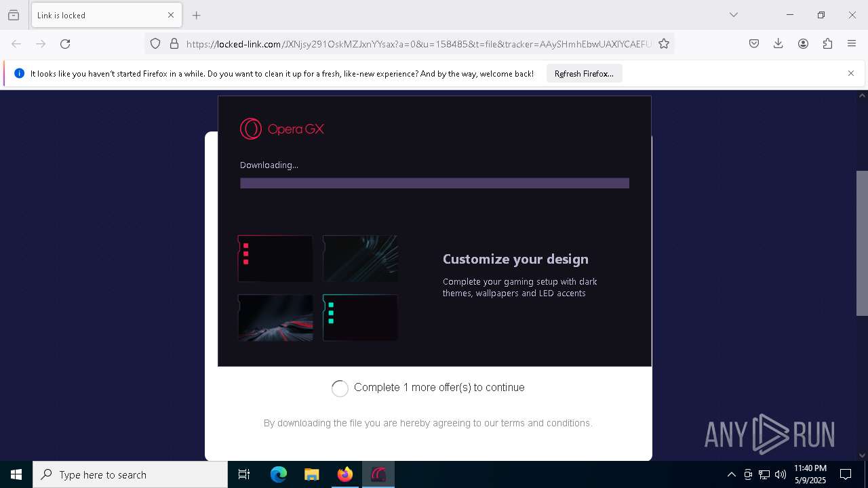The width and height of the screenshot is (868, 488).
Task: Click the page vertical scrollbar thumb
Action: 862,243
